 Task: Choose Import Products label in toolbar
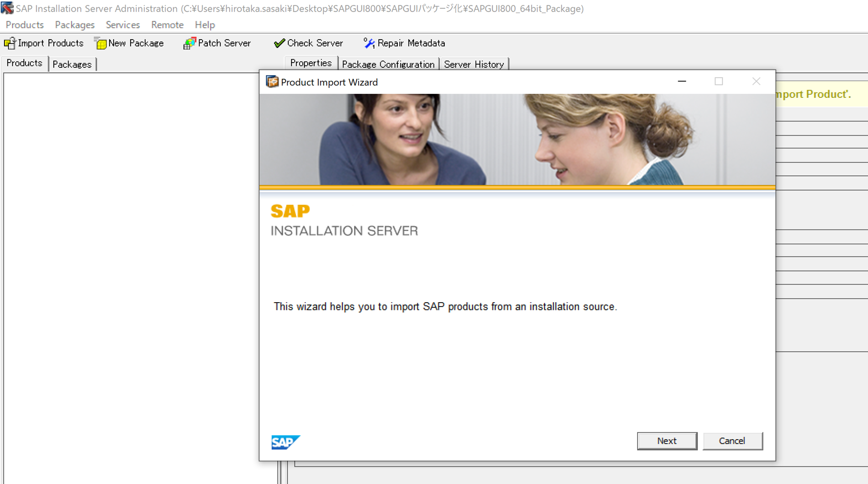pyautogui.click(x=50, y=43)
